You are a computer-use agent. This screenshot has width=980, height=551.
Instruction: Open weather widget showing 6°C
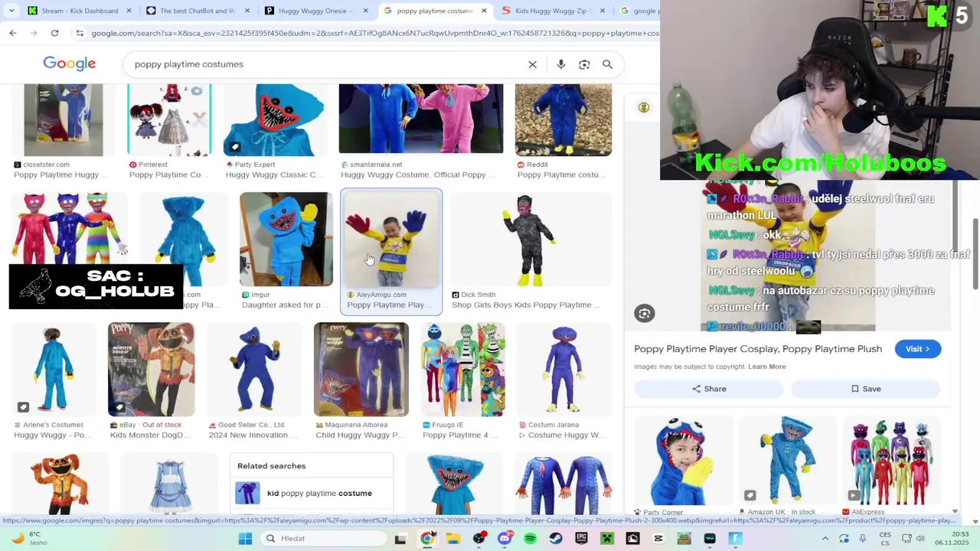(x=29, y=539)
